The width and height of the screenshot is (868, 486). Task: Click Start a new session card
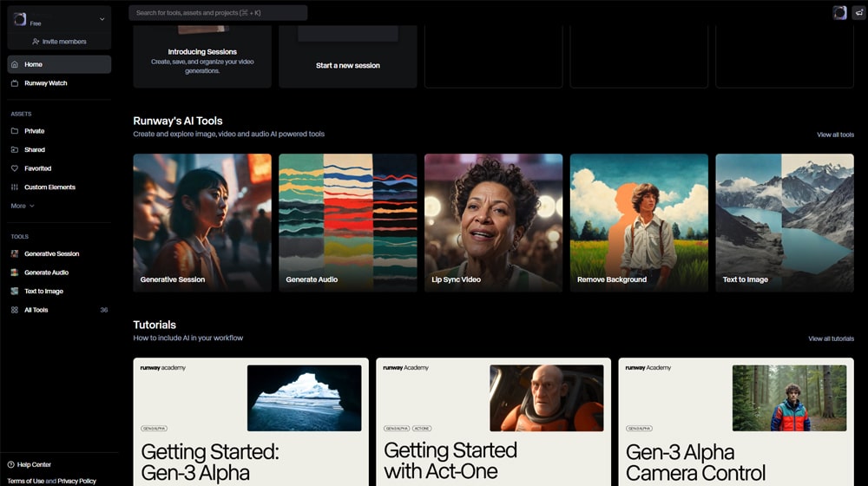click(348, 56)
